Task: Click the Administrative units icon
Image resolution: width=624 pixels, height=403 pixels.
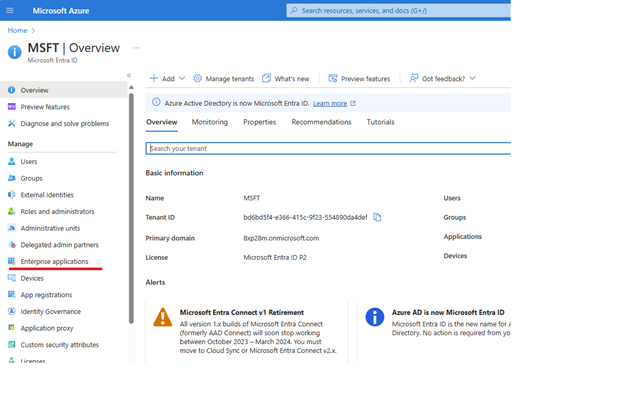Action: [12, 228]
